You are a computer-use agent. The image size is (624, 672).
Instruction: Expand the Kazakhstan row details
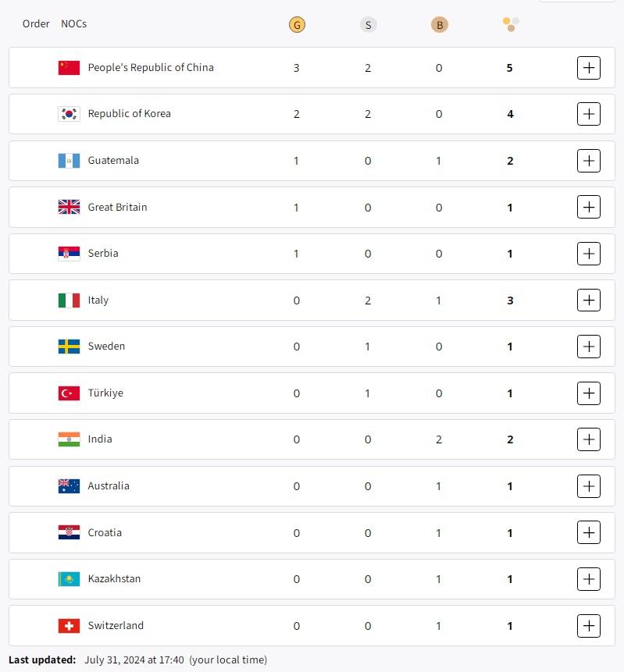[588, 579]
